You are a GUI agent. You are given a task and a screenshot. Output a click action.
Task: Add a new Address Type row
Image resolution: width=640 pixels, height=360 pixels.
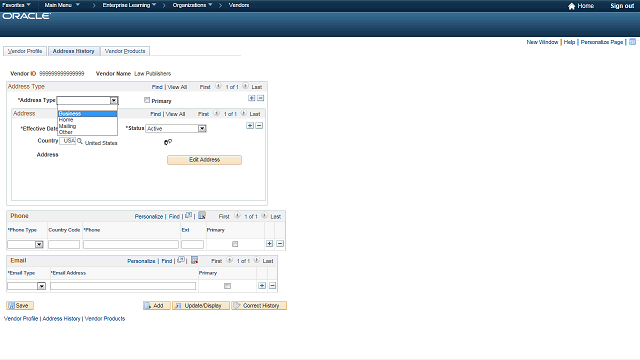(251, 98)
